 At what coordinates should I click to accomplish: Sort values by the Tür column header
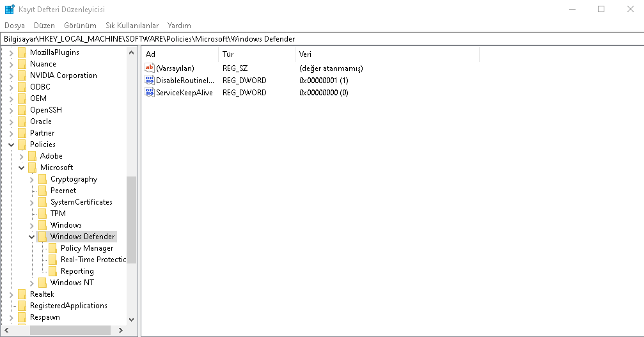pos(256,54)
